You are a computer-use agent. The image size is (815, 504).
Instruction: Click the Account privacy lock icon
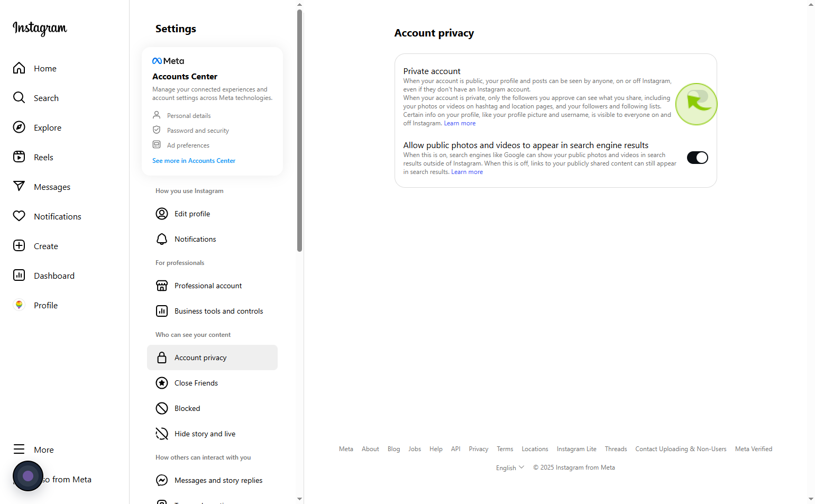click(162, 358)
